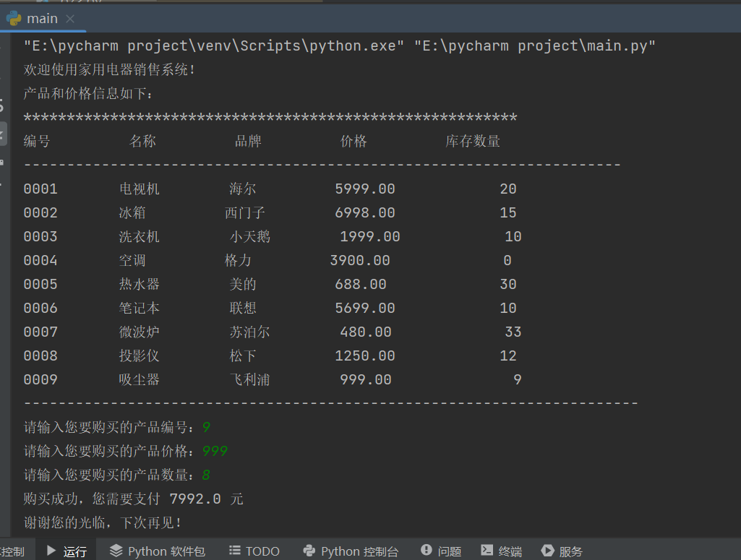
Task: Click the play icon beside 运行
Action: (x=51, y=550)
